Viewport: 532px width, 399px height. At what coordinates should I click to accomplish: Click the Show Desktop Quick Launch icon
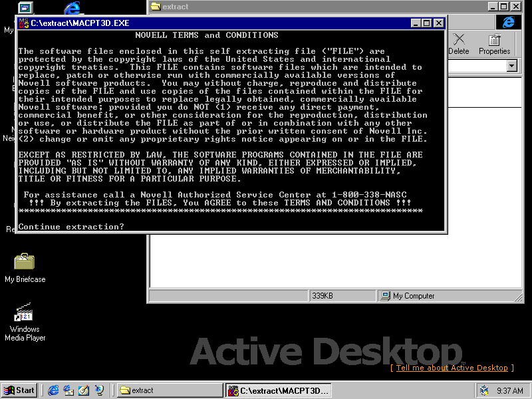(84, 390)
